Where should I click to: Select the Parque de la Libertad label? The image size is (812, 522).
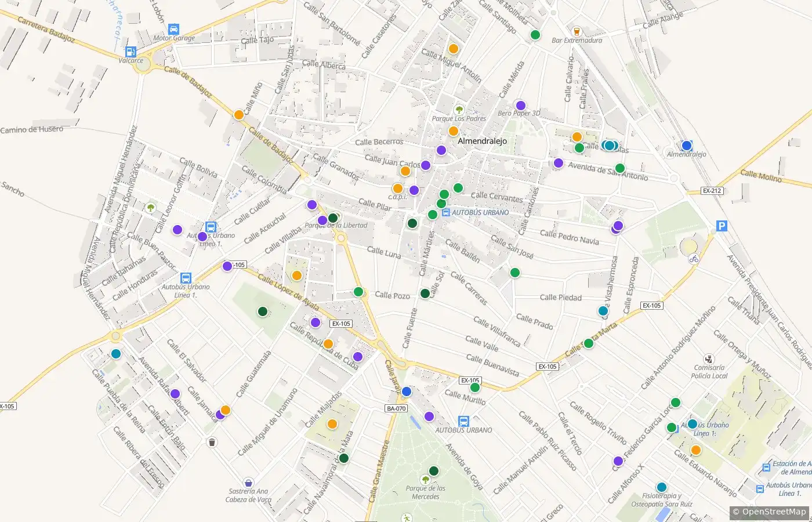(336, 226)
